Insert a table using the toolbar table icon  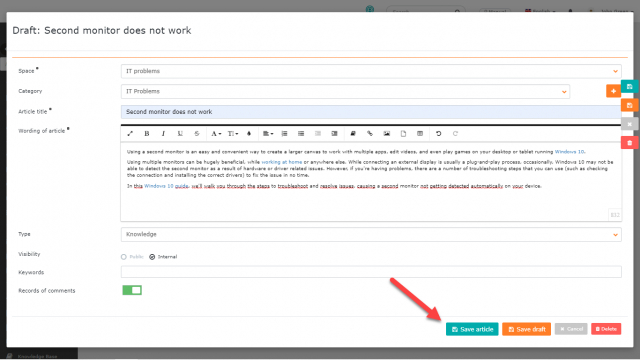point(420,133)
